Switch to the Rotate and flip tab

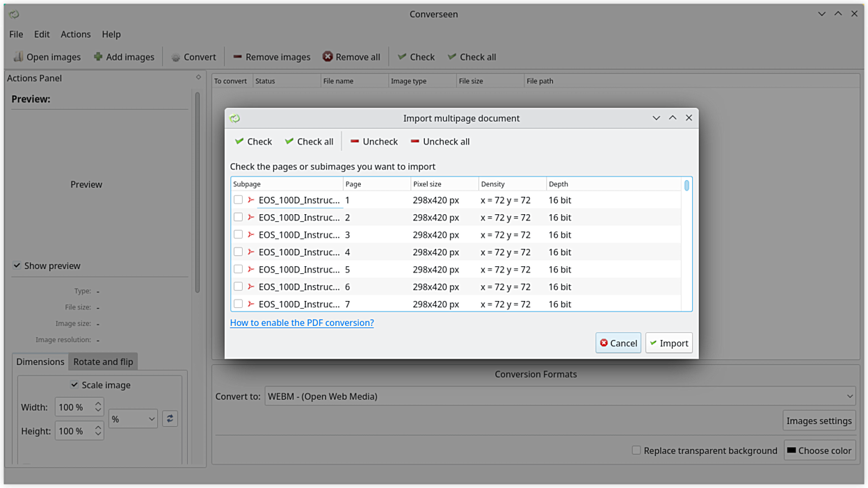[x=103, y=361]
